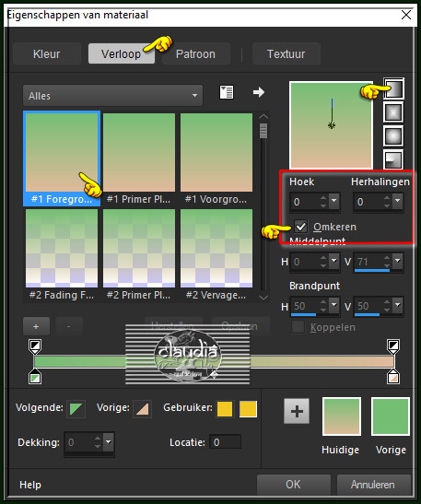Switch to the Kleur tab
The image size is (421, 504).
[x=47, y=54]
